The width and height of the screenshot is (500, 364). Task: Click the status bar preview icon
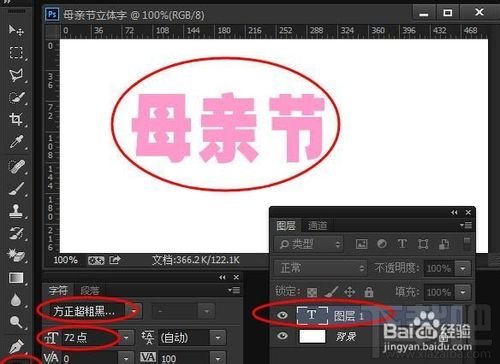point(96,260)
